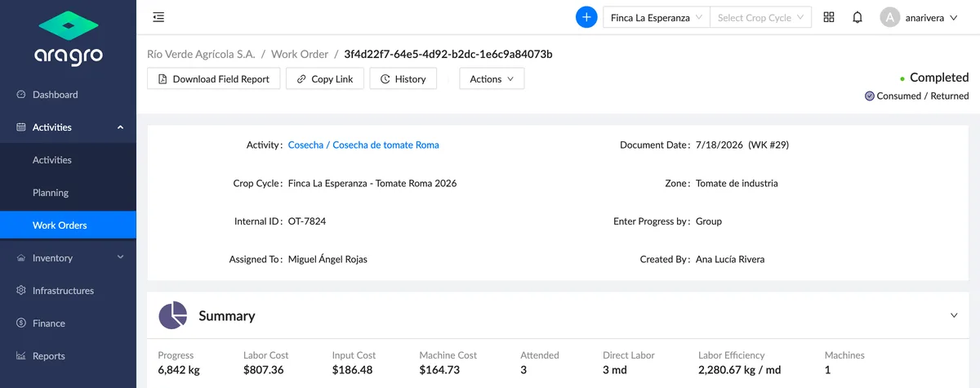
Task: Click the Consumed / Returned check icon
Action: [870, 96]
